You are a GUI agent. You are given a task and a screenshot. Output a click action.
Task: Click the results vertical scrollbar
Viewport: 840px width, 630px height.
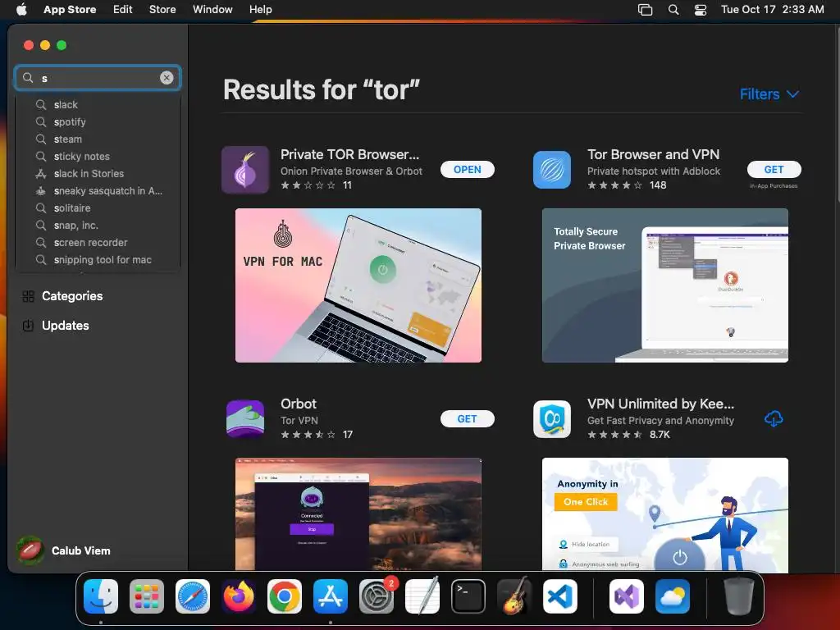[x=837, y=115]
